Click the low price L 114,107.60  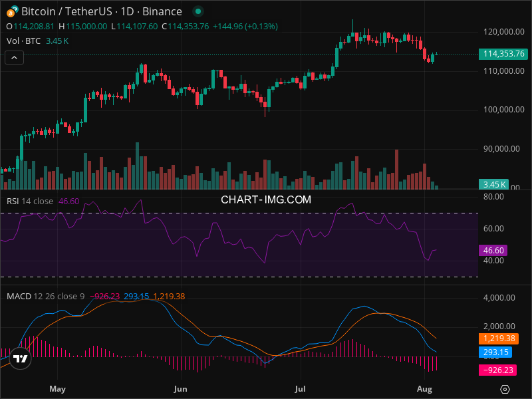[134, 27]
